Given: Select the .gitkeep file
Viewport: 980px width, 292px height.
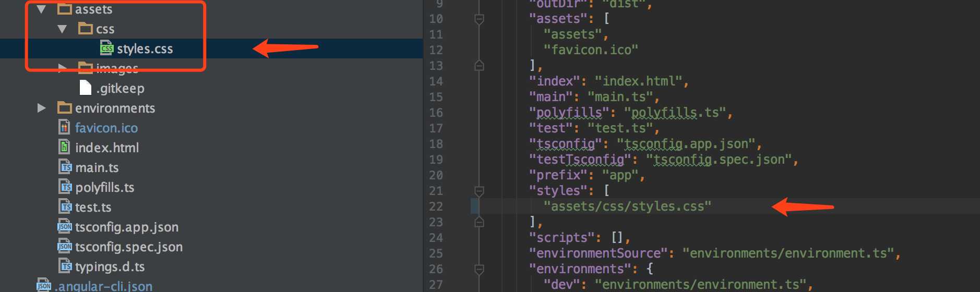Looking at the screenshot, I should tap(120, 89).
